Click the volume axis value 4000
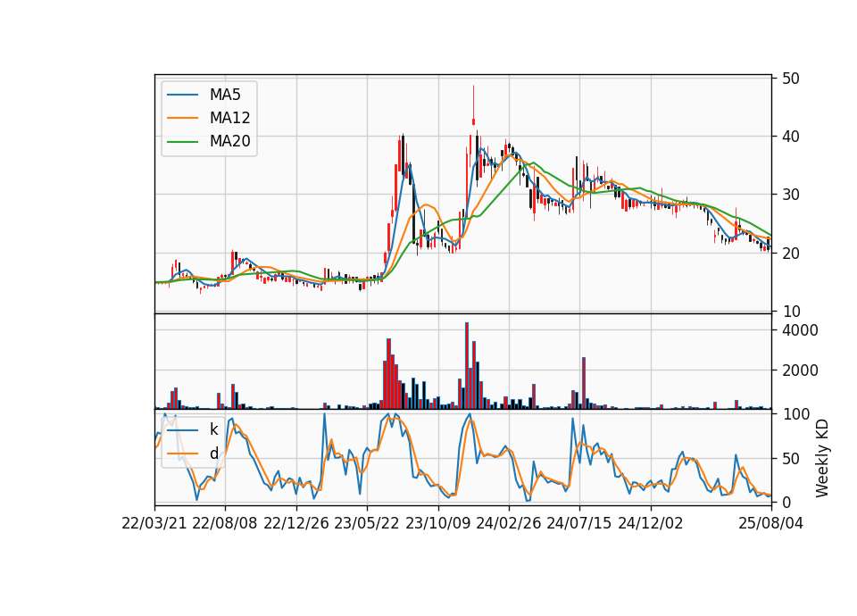857x616 pixels. (800, 330)
